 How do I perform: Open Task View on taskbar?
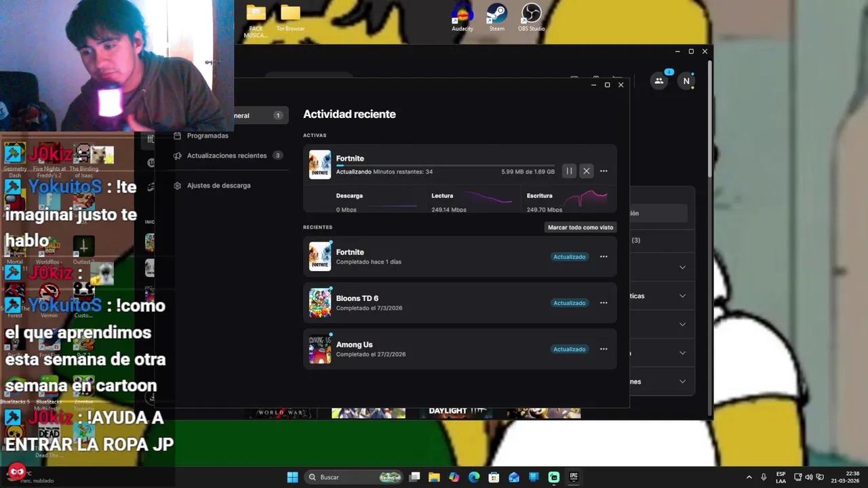[414, 477]
